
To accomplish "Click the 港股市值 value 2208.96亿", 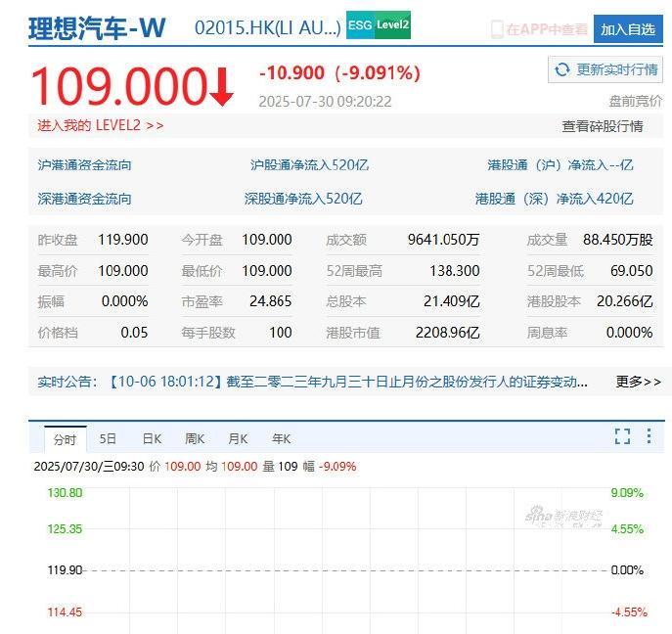I will (447, 333).
